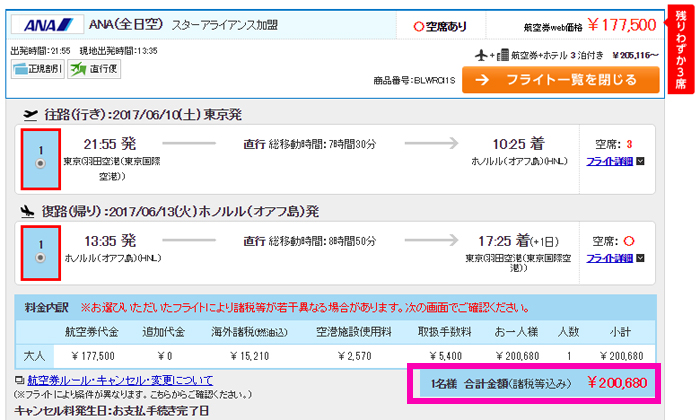Viewport: 700px width, 420px height.
Task: Click the departing plane icon by 往路
Action: click(30, 115)
